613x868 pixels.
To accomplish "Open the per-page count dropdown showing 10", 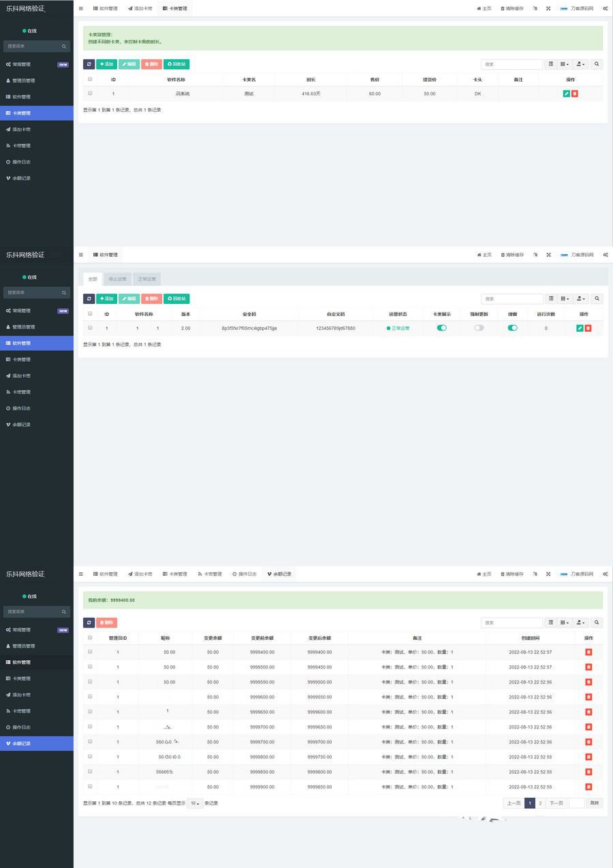I will click(195, 803).
